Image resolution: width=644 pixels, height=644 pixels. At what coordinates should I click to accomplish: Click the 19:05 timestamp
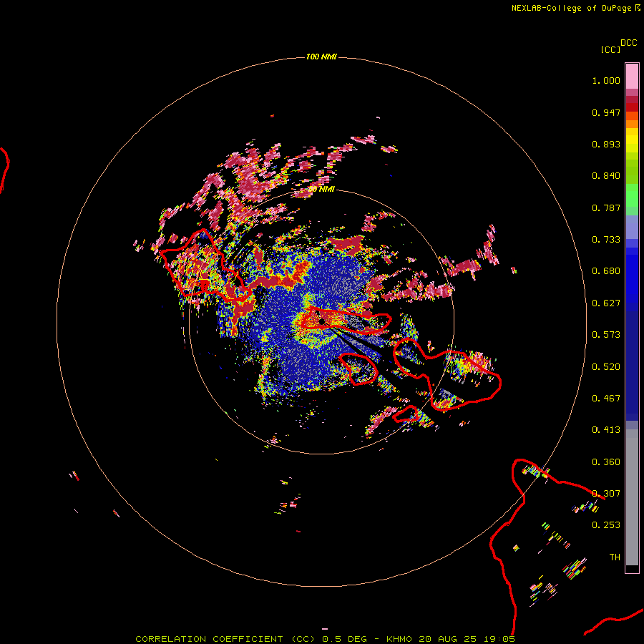[x=499, y=639]
